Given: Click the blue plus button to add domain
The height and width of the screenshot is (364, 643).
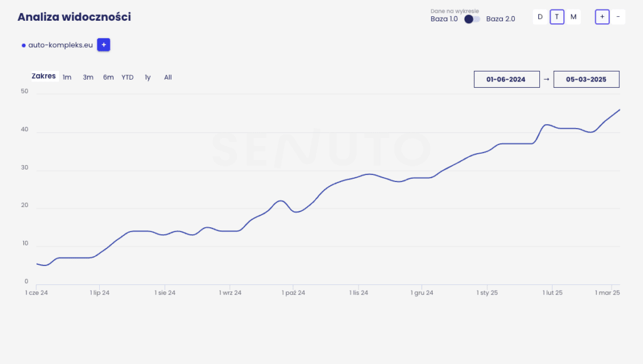Looking at the screenshot, I should 104,45.
